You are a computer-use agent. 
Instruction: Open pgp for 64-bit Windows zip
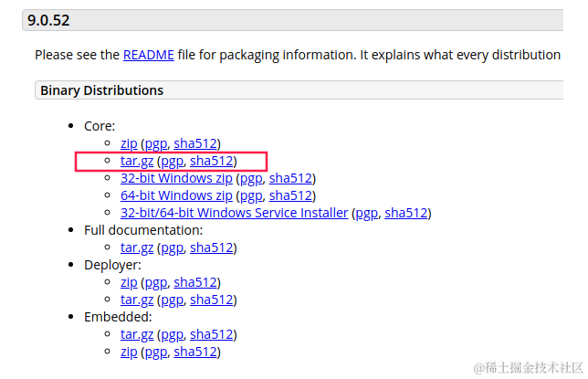coord(251,195)
